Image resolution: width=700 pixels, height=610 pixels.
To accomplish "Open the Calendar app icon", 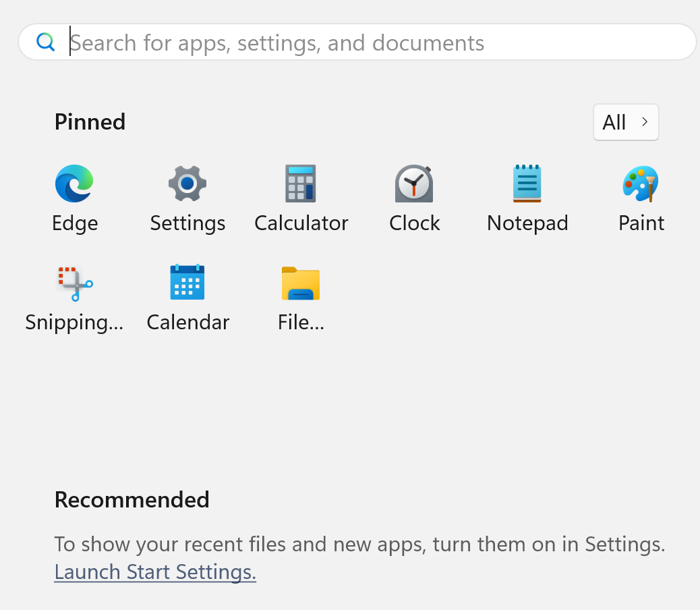I will coord(187,283).
